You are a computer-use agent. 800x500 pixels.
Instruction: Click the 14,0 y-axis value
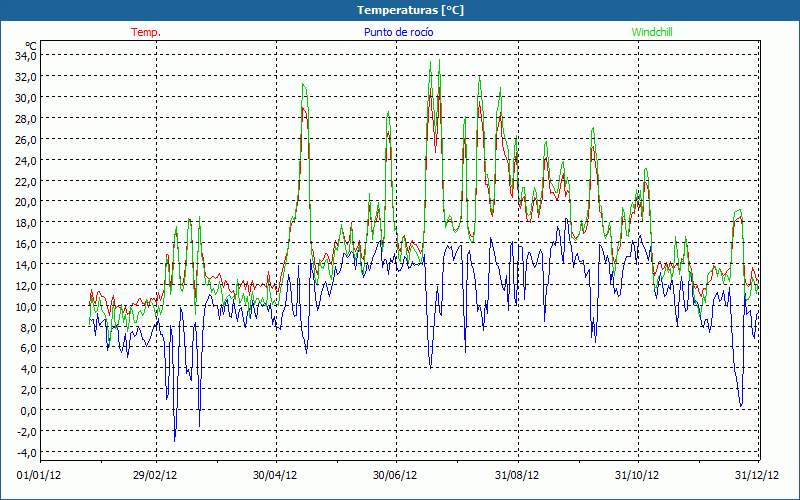coord(25,264)
